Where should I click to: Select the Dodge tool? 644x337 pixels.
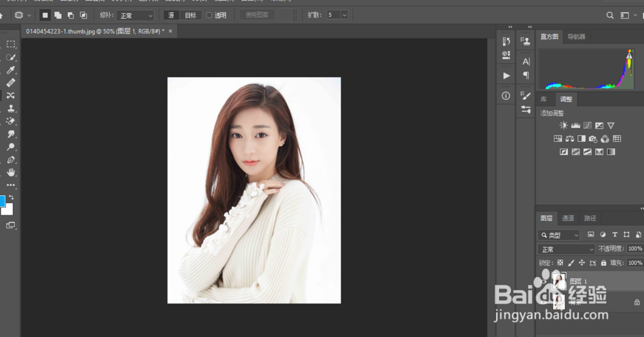11,147
